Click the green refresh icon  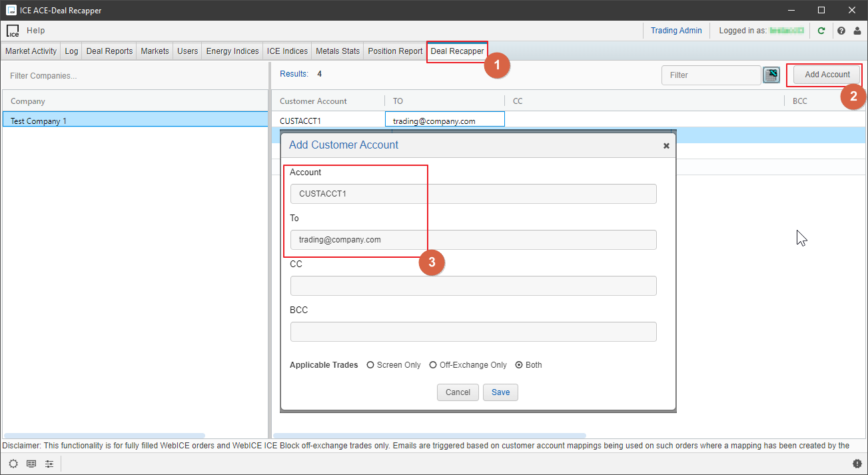tap(821, 31)
